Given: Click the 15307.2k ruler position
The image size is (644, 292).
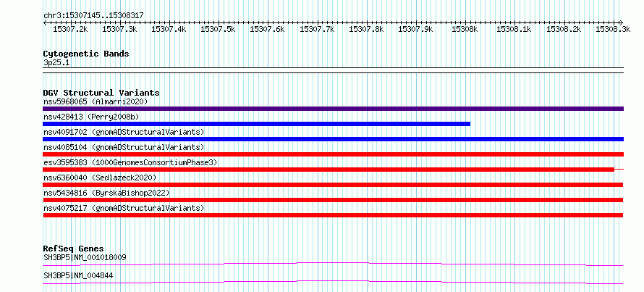Looking at the screenshot, I should pyautogui.click(x=70, y=29).
